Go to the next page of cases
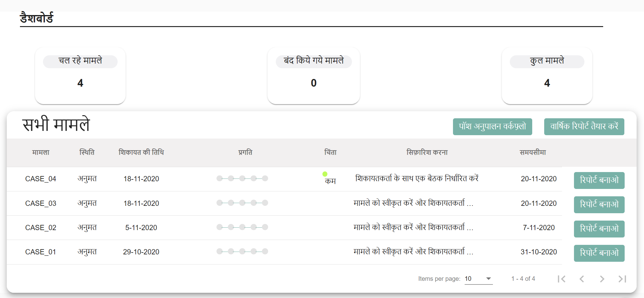Screen dimensions: 644x298 tap(602, 279)
